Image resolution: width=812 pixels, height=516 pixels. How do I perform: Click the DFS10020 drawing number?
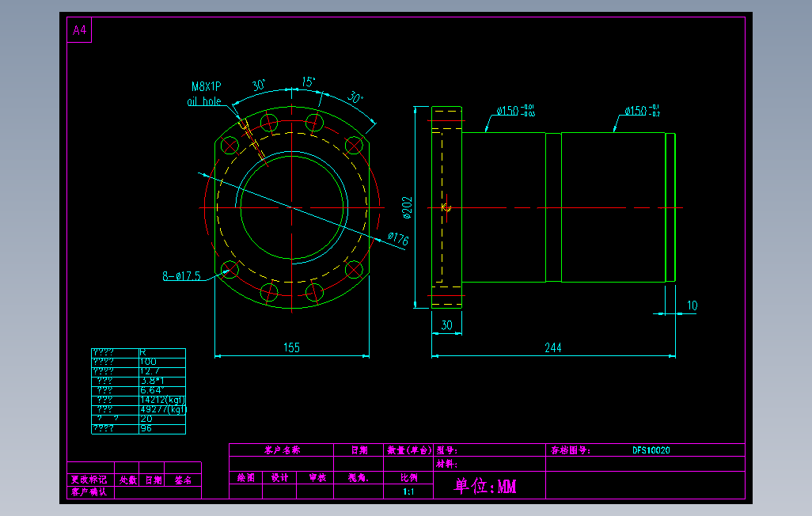(x=651, y=450)
